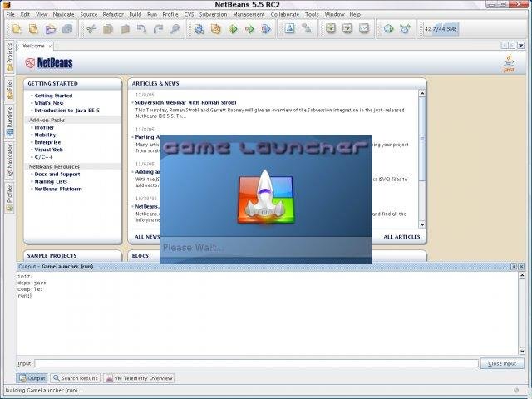The image size is (532, 399).
Task: Click the Close Input button
Action: pyautogui.click(x=502, y=364)
